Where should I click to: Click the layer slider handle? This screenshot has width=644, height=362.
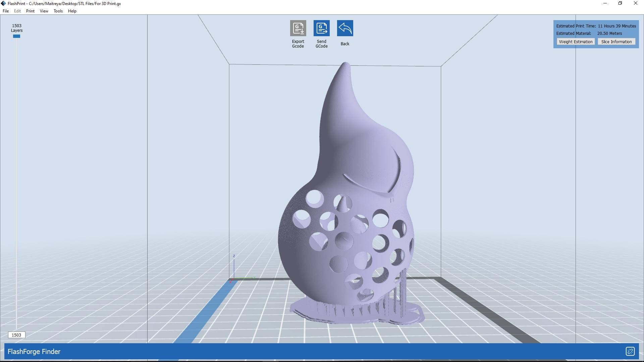16,36
